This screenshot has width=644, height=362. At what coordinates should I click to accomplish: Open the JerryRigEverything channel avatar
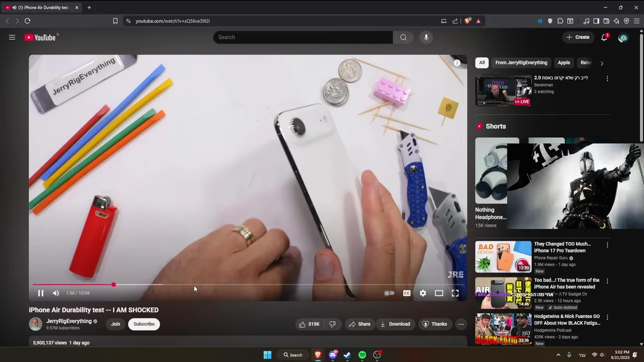pos(35,324)
